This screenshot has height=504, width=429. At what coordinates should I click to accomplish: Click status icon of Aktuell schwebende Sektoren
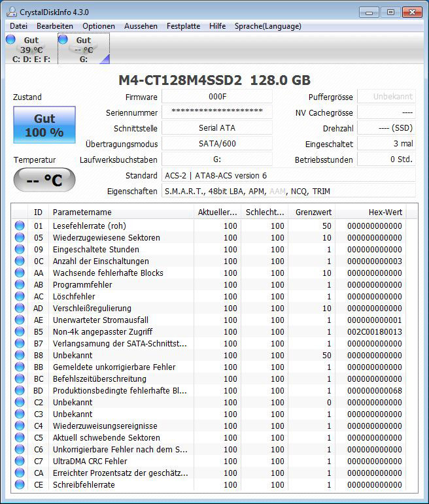coord(20,437)
